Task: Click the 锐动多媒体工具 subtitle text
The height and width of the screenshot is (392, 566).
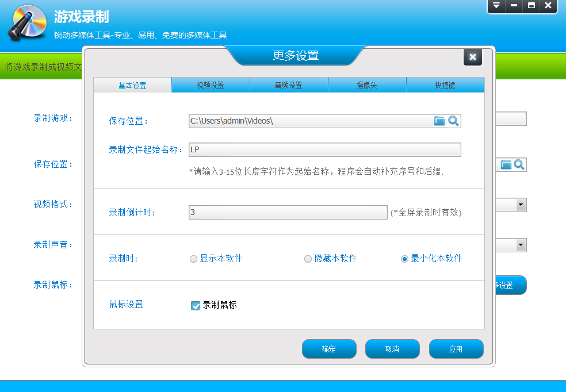Action: [140, 35]
